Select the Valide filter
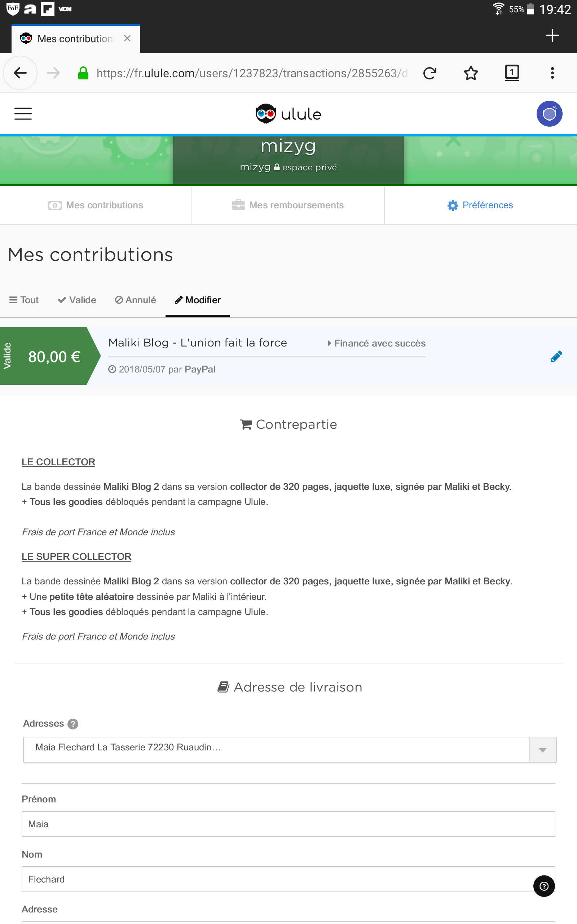577x924 pixels. [77, 300]
